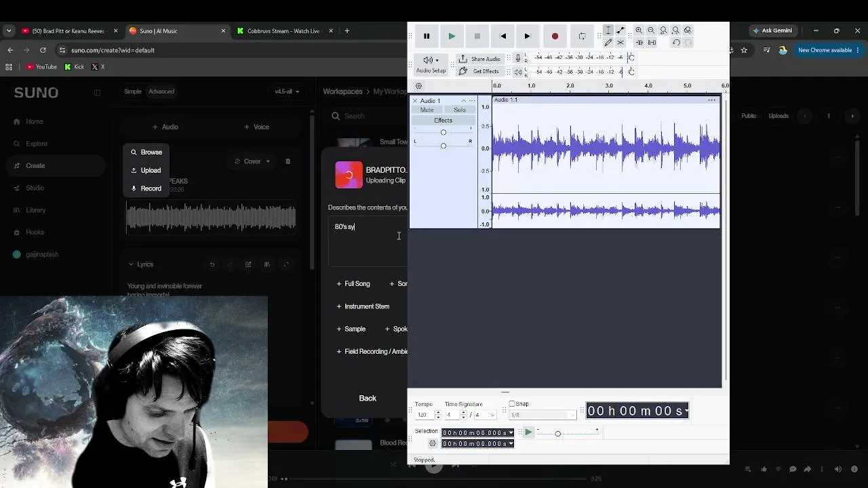Click the microphone record meter icon
Viewport: 868px width, 488px height.
click(518, 58)
